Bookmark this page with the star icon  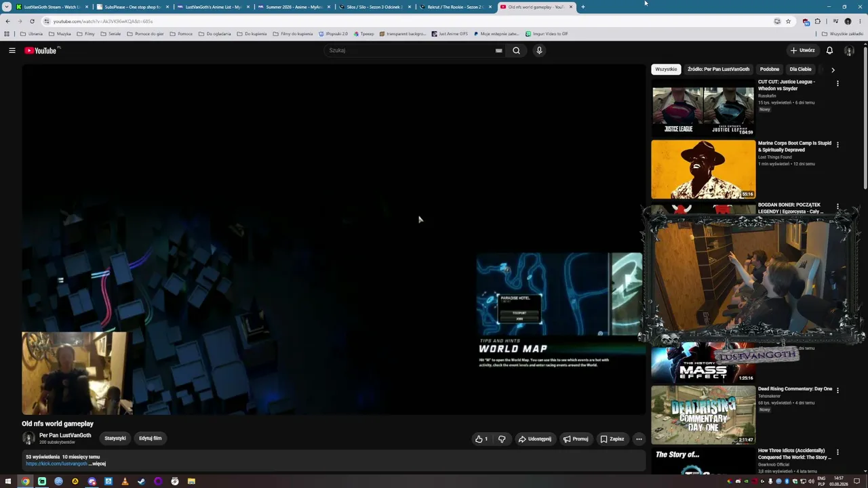tap(788, 21)
